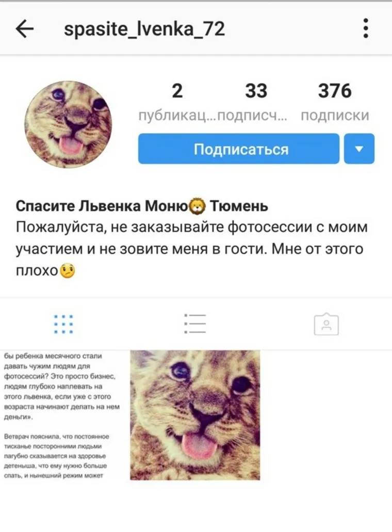Screen dimensions: 392x532
Task: Click the Спасите Львенка Моню profile name
Action: coord(102,206)
